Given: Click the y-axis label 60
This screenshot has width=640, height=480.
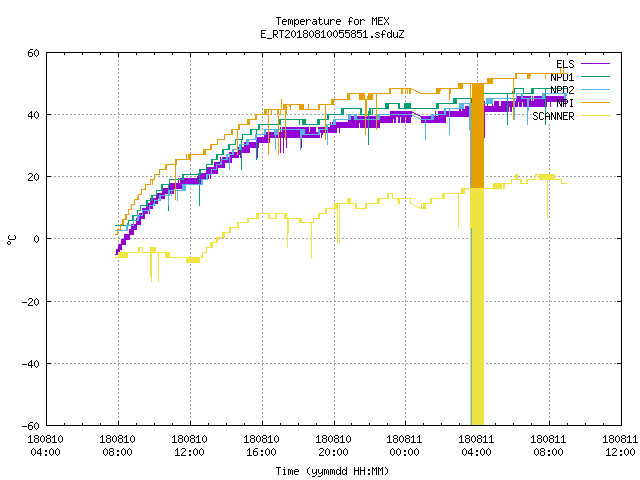Looking at the screenshot, I should tap(33, 53).
